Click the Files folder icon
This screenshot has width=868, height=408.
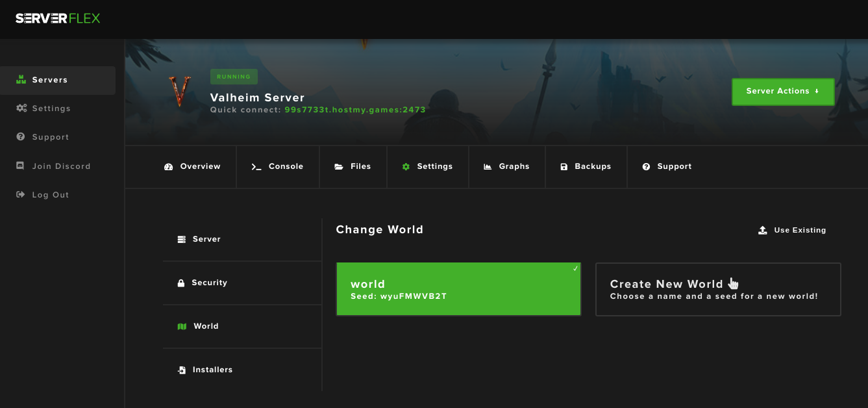coord(339,167)
